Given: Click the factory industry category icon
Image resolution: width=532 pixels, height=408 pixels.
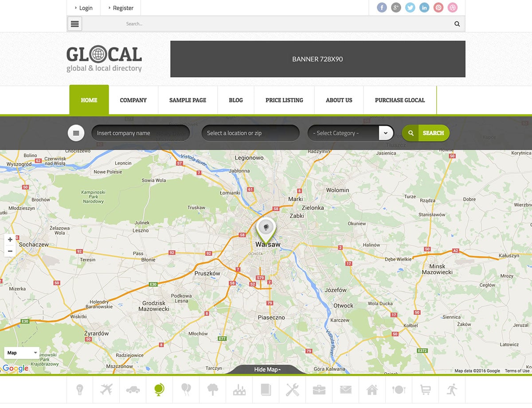Looking at the screenshot, I should point(239,390).
